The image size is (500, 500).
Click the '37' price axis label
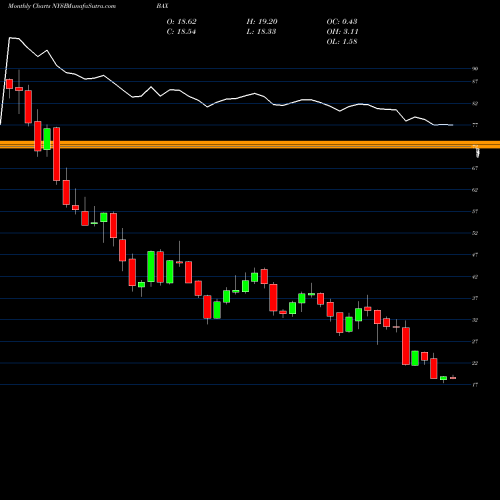(475, 298)
